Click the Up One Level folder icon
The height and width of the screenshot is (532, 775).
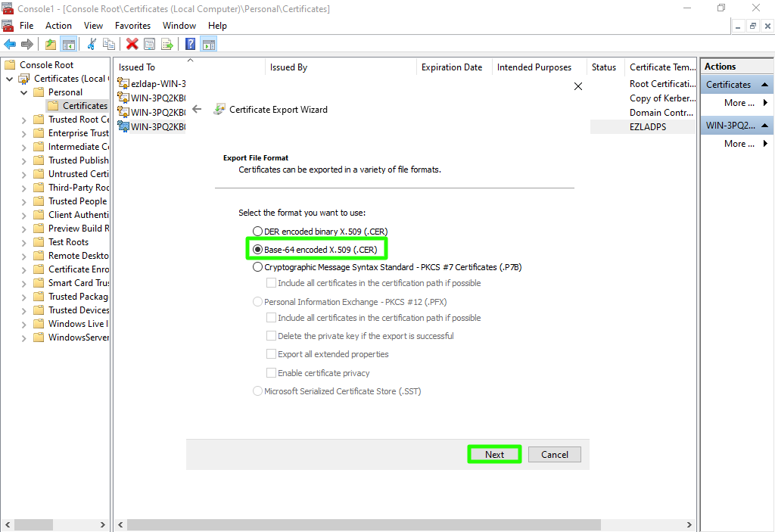(x=51, y=45)
